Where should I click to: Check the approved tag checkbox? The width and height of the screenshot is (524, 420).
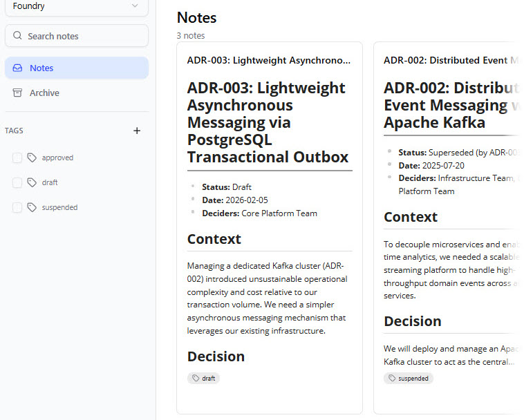click(17, 157)
